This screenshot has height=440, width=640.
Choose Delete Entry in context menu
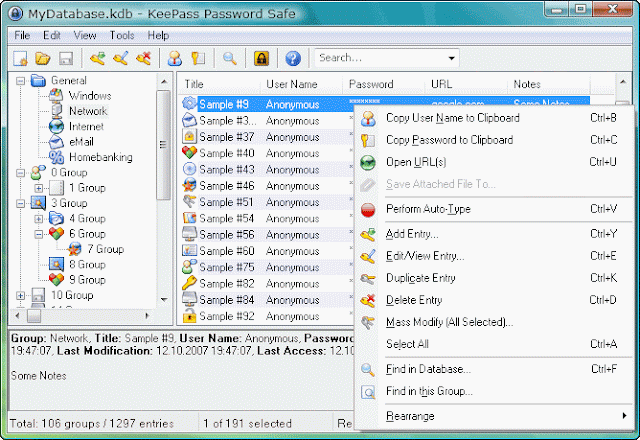(493, 300)
